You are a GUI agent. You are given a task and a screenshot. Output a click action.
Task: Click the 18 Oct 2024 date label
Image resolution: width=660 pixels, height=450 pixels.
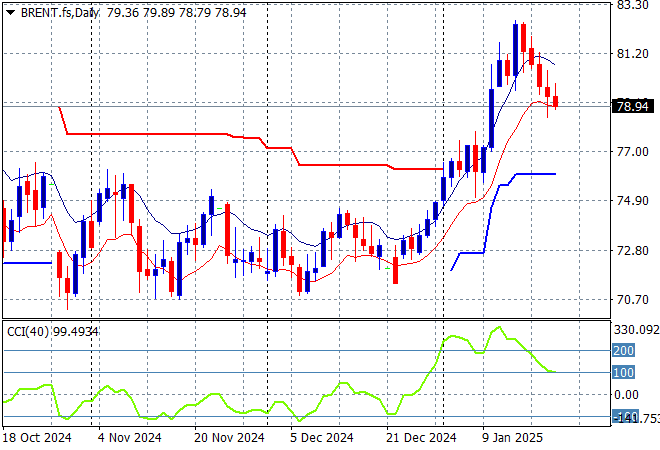click(x=37, y=438)
